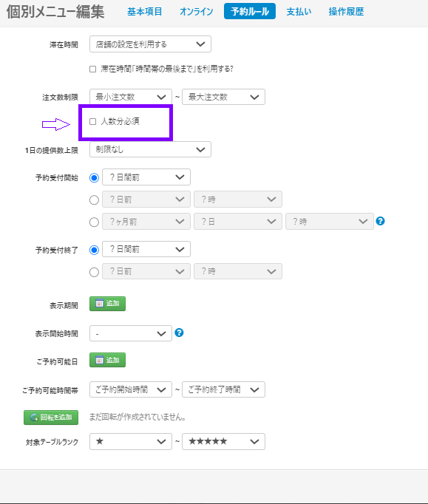Open the オンライン tab
This screenshot has height=504, width=428.
point(197,12)
